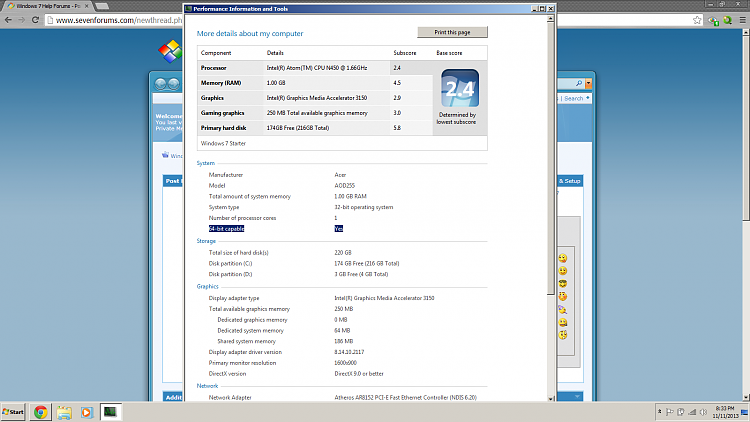
Task: Collapse the Additional options section arrow in forum
Action: 577,397
